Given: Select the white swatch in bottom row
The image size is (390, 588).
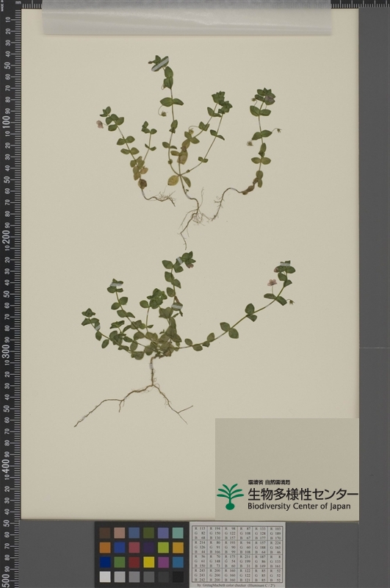Looking at the screenshot, I should click(105, 576).
